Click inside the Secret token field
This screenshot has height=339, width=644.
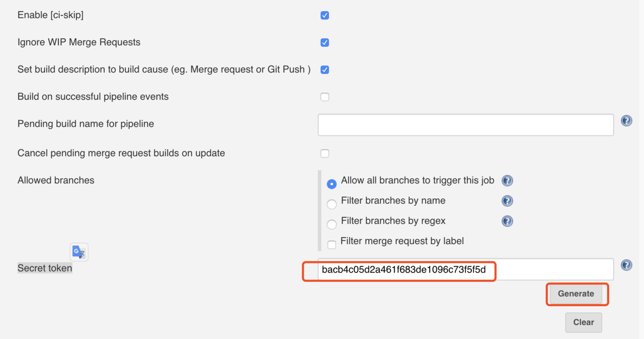[x=466, y=269]
